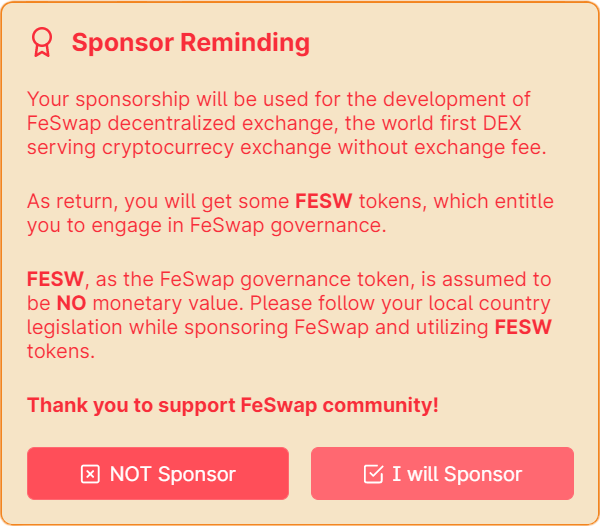The width and height of the screenshot is (600, 526).
Task: Click the X-box icon in NOT Sponsor
Action: click(90, 474)
